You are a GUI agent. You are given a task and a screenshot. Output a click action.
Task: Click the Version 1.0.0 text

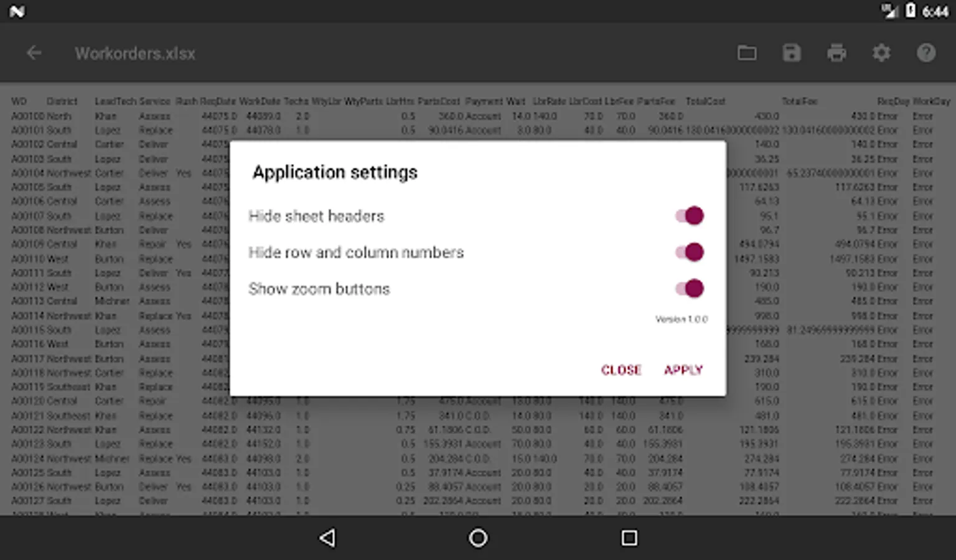(681, 319)
